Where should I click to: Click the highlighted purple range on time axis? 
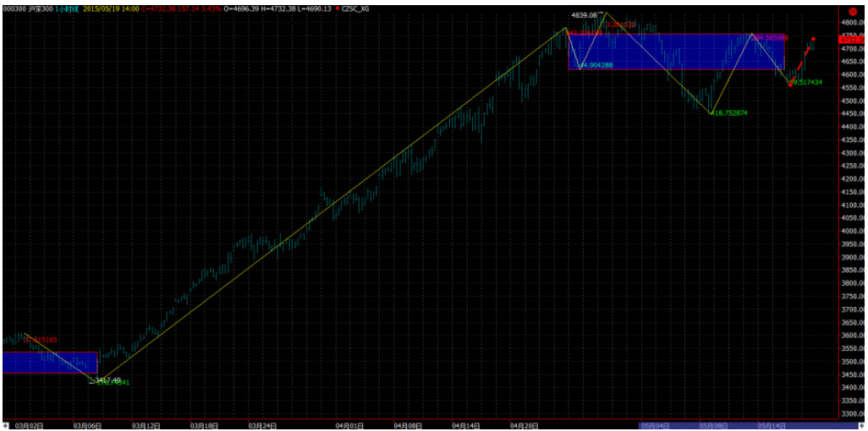(719, 425)
